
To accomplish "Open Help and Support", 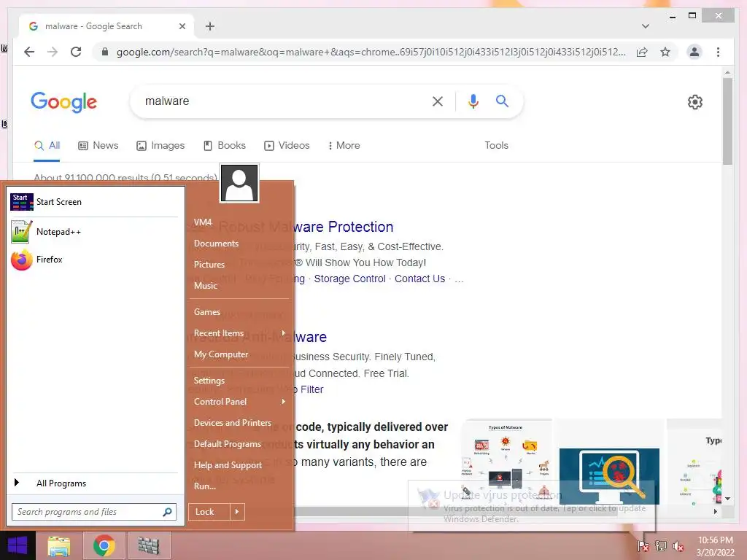I will (x=228, y=465).
